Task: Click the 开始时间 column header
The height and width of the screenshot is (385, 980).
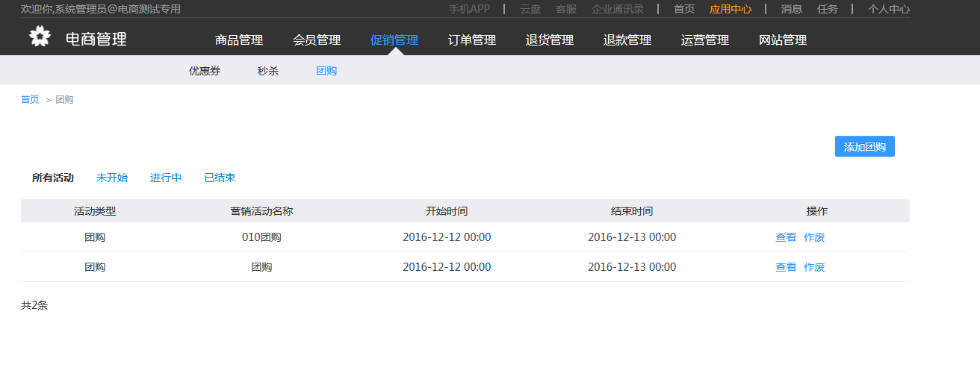Action: [x=447, y=211]
